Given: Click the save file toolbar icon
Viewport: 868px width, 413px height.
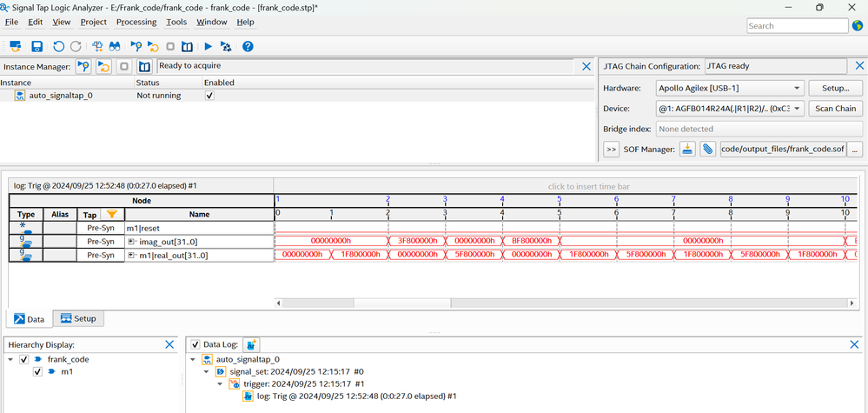Looking at the screenshot, I should (x=37, y=46).
